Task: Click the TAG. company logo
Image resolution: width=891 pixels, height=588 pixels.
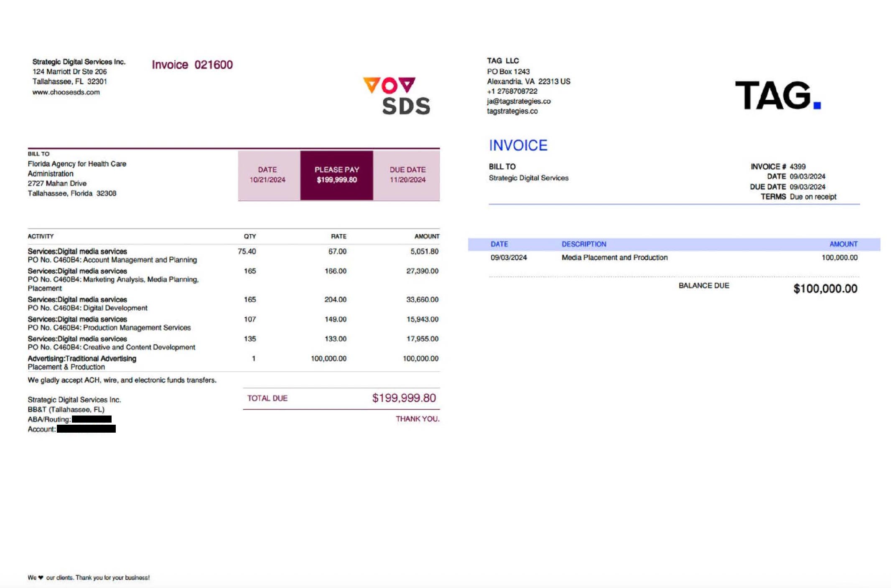Action: 778,96
